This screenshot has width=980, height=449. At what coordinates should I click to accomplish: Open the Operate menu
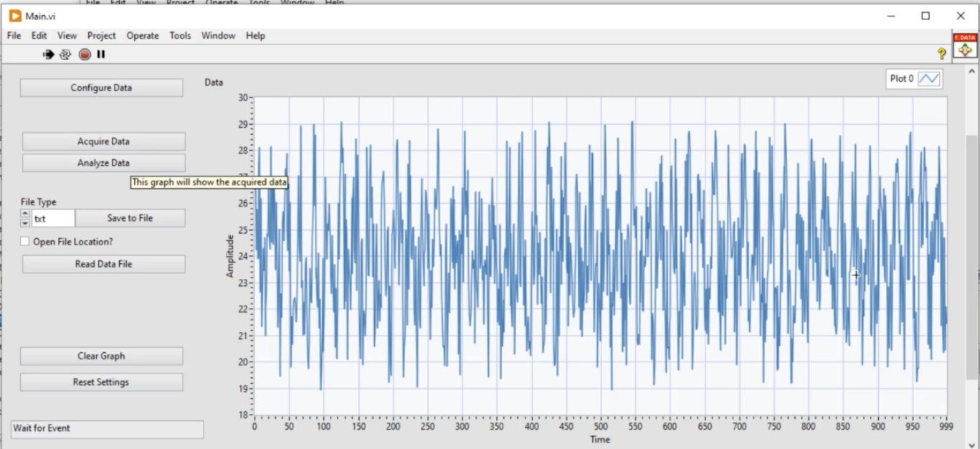click(143, 35)
